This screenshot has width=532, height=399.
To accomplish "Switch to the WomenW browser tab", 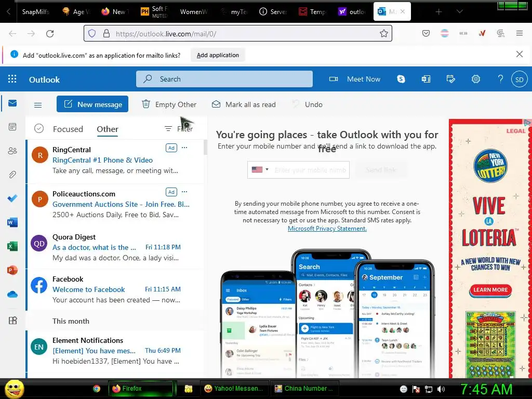I will (x=194, y=12).
